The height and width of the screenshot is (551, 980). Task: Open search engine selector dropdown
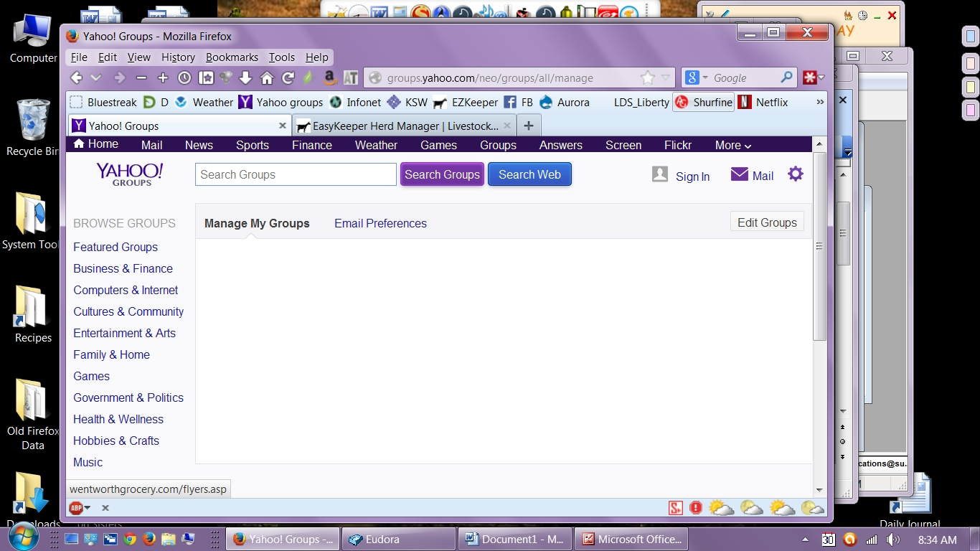tap(705, 77)
